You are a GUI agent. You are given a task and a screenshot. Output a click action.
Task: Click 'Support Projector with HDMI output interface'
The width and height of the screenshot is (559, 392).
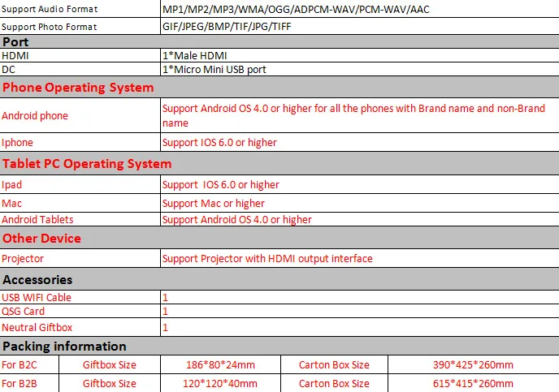click(267, 258)
